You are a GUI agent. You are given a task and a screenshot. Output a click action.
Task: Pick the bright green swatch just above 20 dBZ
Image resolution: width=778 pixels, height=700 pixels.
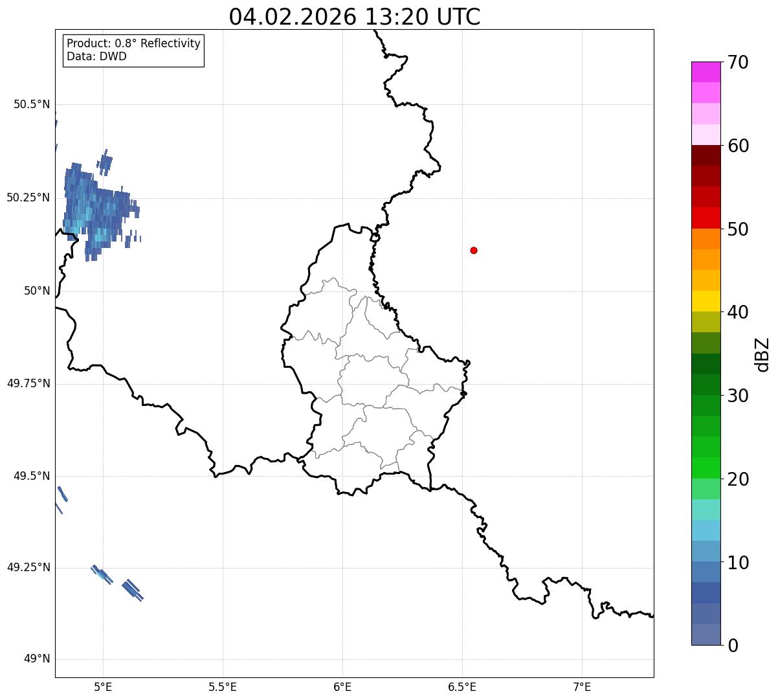(706, 468)
